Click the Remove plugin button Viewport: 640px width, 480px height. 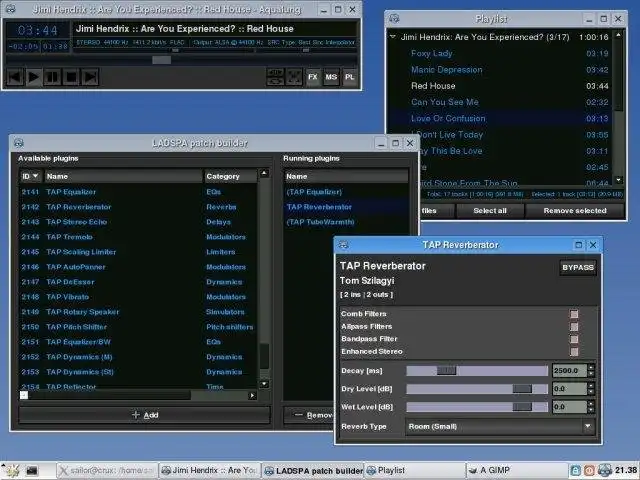[x=309, y=415]
